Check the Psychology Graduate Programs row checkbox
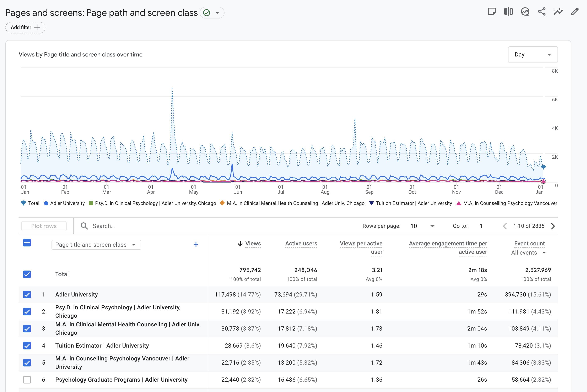This screenshot has height=392, width=587. (x=27, y=380)
